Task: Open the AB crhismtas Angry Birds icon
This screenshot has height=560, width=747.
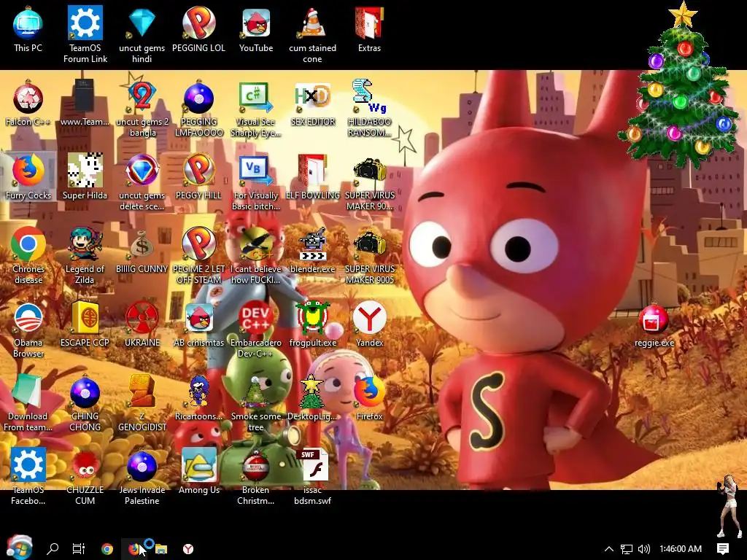Action: [x=198, y=324]
